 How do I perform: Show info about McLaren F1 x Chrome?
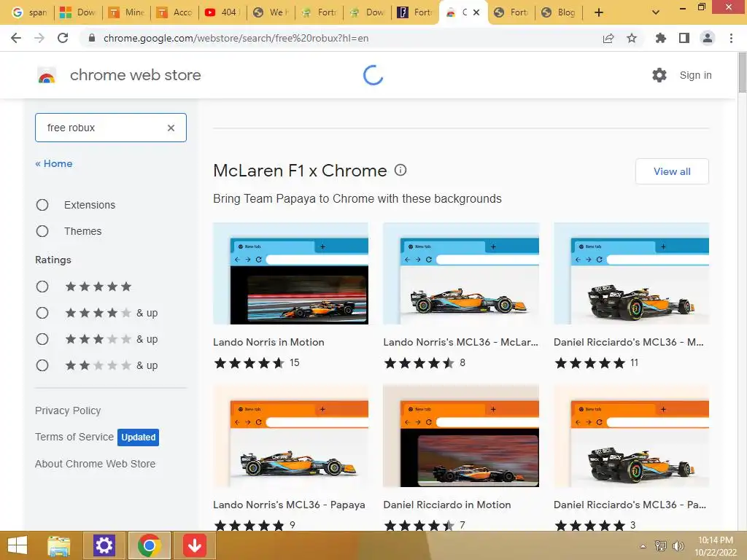[400, 170]
